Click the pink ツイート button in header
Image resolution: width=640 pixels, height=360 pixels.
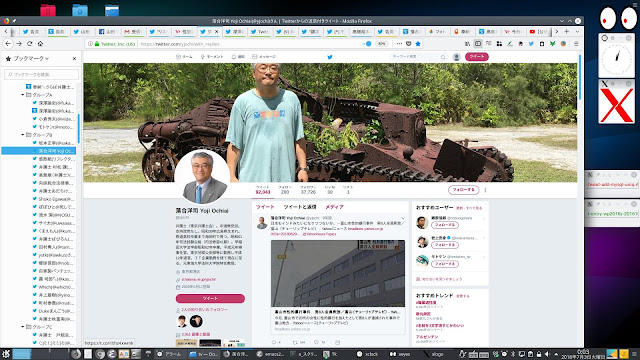[x=477, y=57]
